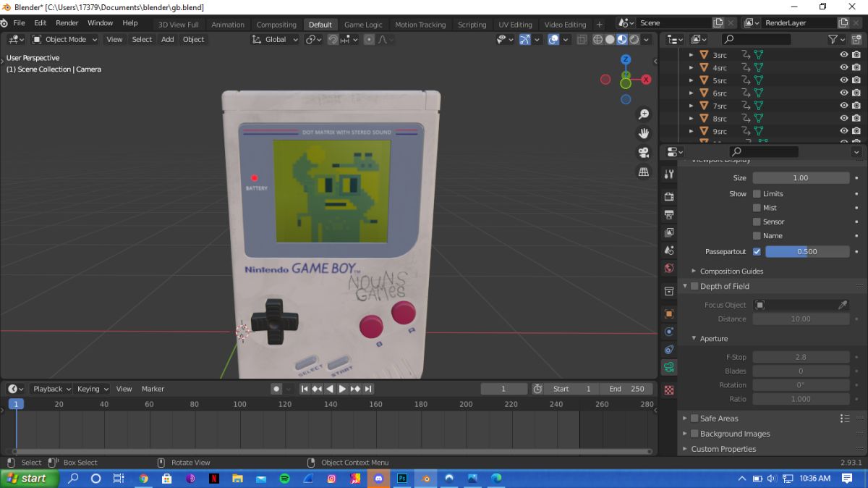Select material preview viewport shading
The width and height of the screenshot is (868, 488).
point(622,39)
